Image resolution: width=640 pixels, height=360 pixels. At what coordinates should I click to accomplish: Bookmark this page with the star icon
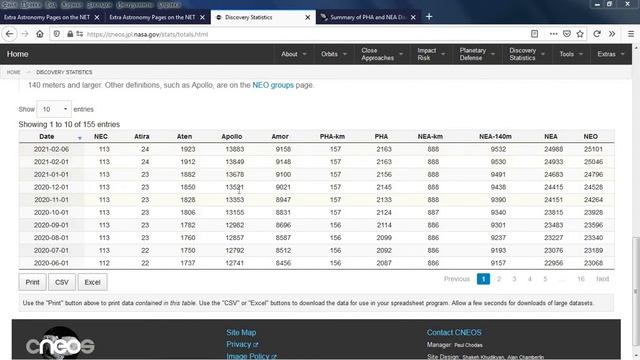tap(580, 34)
